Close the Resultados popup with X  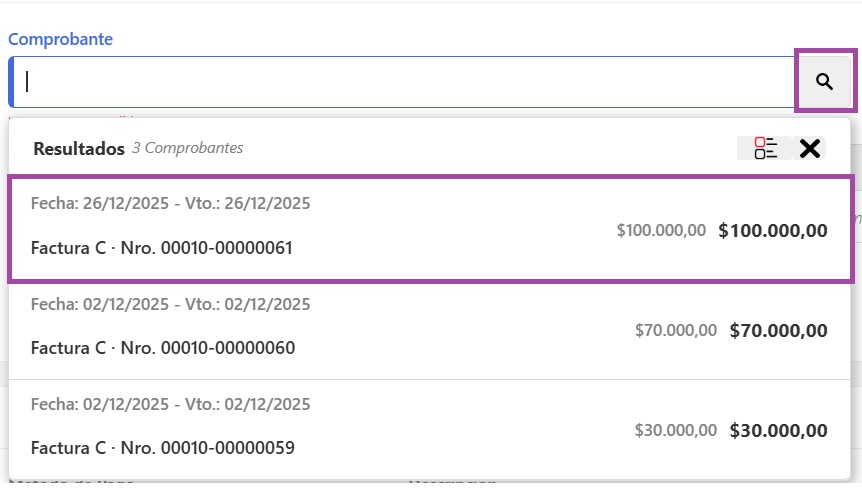tap(810, 148)
